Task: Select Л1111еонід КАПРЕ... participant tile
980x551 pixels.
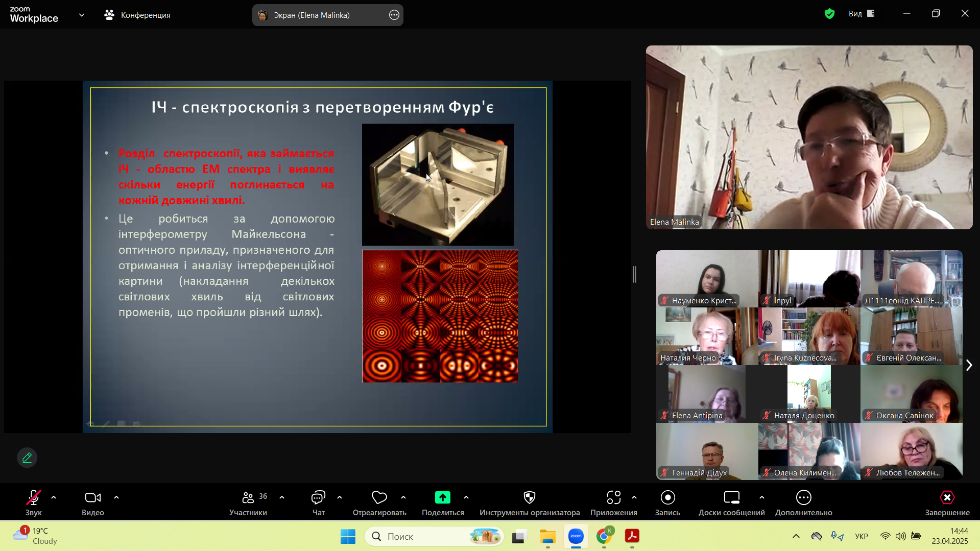Action: [x=912, y=279]
